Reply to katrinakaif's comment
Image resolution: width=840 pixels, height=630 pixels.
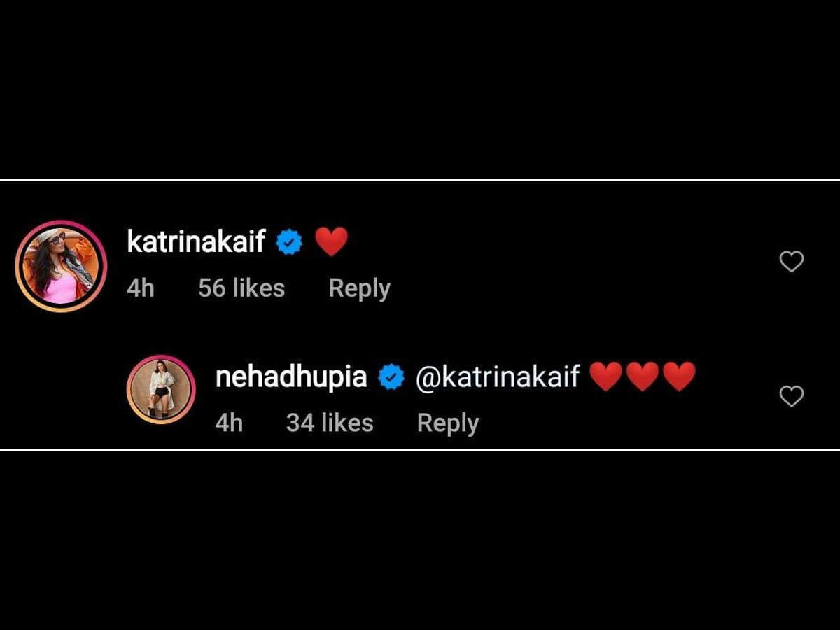[x=359, y=288]
